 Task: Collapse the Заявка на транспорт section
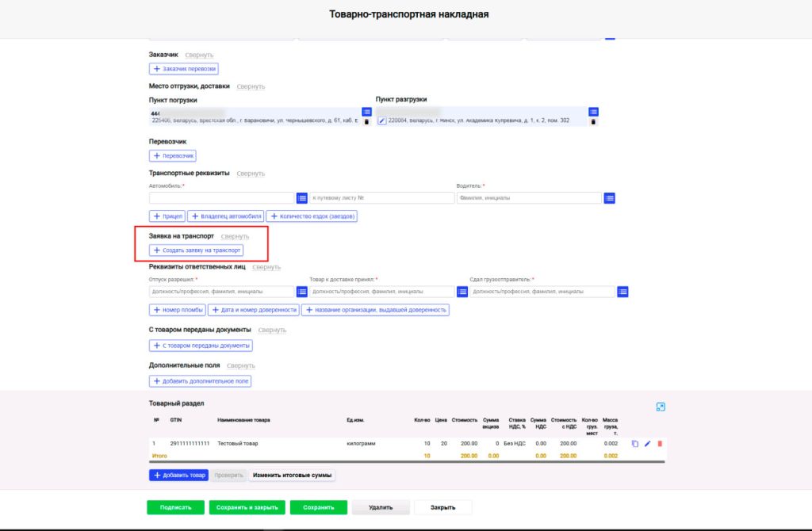(235, 236)
